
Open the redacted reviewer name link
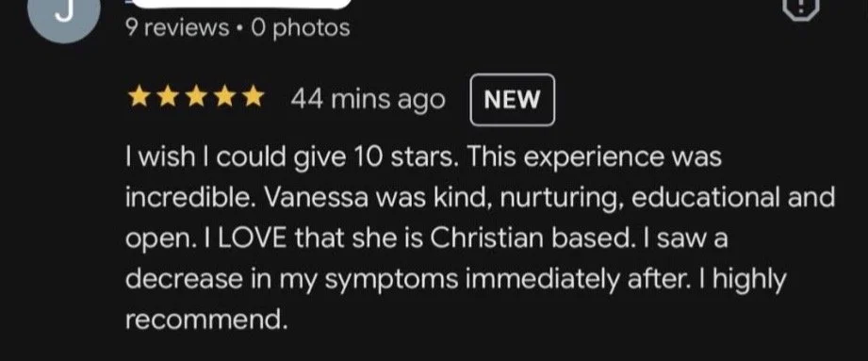[242, 4]
